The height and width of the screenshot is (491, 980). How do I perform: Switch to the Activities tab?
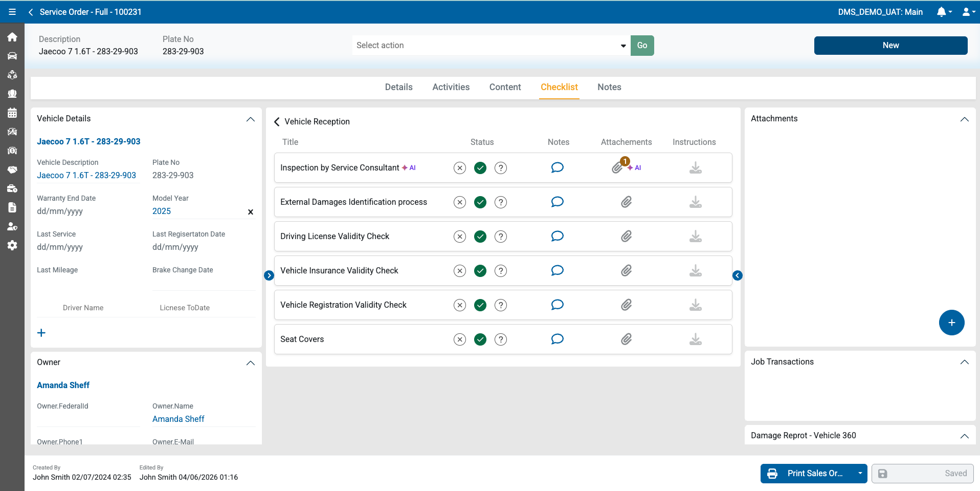451,87
